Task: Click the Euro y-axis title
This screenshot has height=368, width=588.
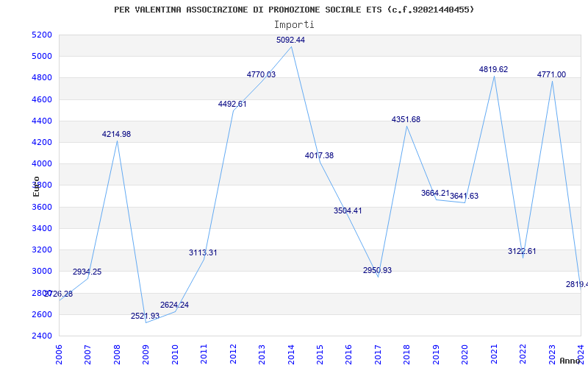Action: tap(36, 187)
